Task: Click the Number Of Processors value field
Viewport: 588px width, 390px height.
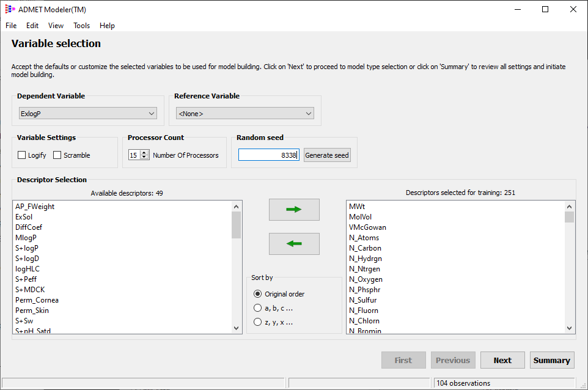Action: [x=134, y=155]
